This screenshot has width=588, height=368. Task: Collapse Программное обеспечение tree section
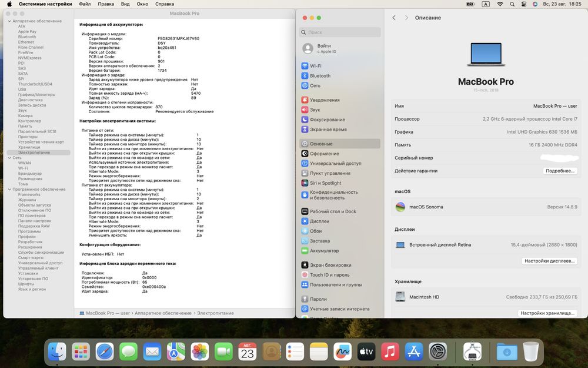click(x=9, y=189)
